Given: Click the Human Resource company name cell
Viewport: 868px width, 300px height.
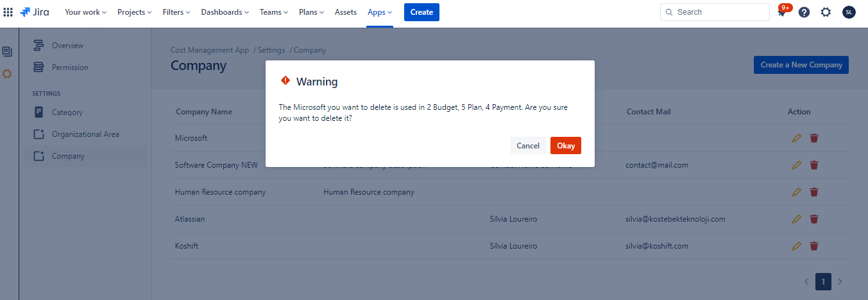Looking at the screenshot, I should click(x=220, y=192).
